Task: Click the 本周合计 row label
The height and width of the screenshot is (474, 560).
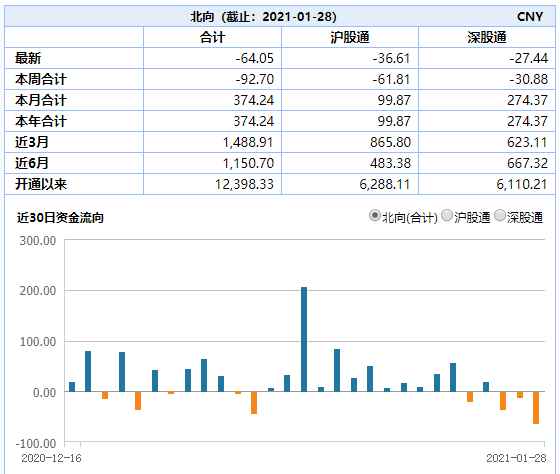Action: coord(41,79)
